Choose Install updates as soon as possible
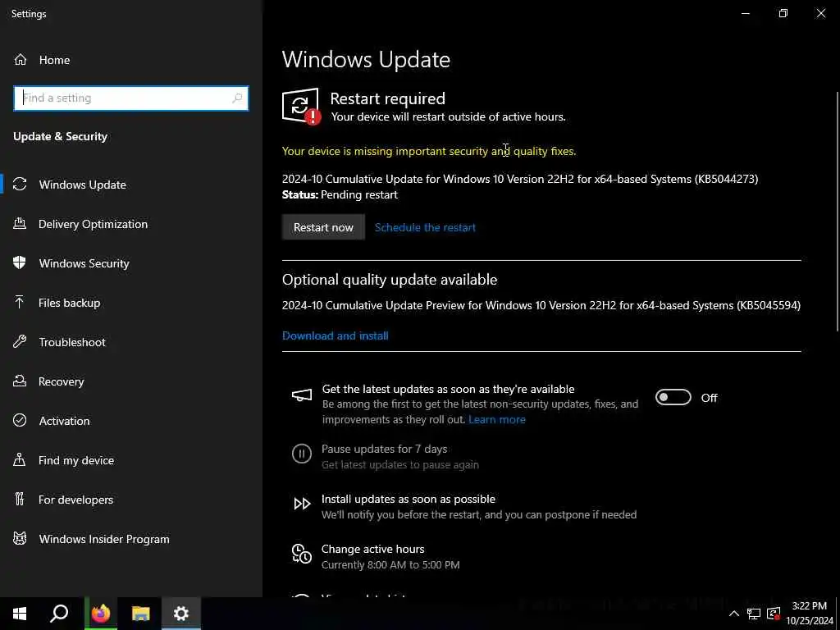 tap(409, 499)
